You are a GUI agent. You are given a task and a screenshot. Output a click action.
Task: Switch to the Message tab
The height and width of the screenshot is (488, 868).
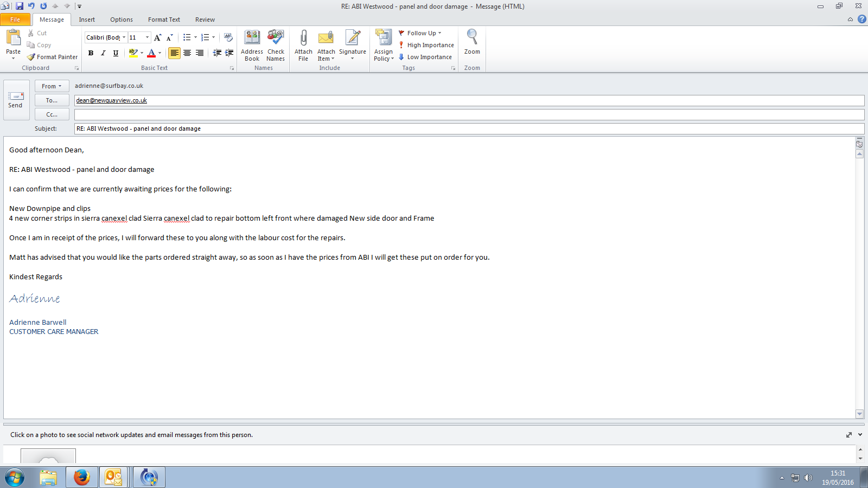tap(52, 20)
